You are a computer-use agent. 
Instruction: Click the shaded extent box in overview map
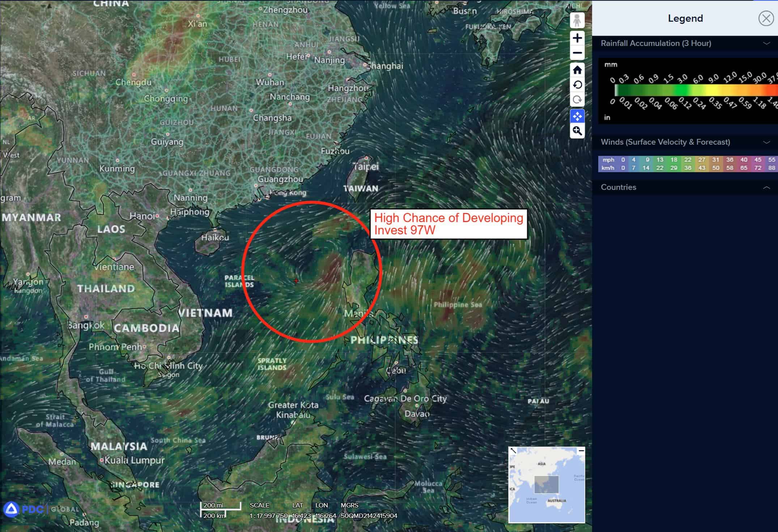[547, 485]
